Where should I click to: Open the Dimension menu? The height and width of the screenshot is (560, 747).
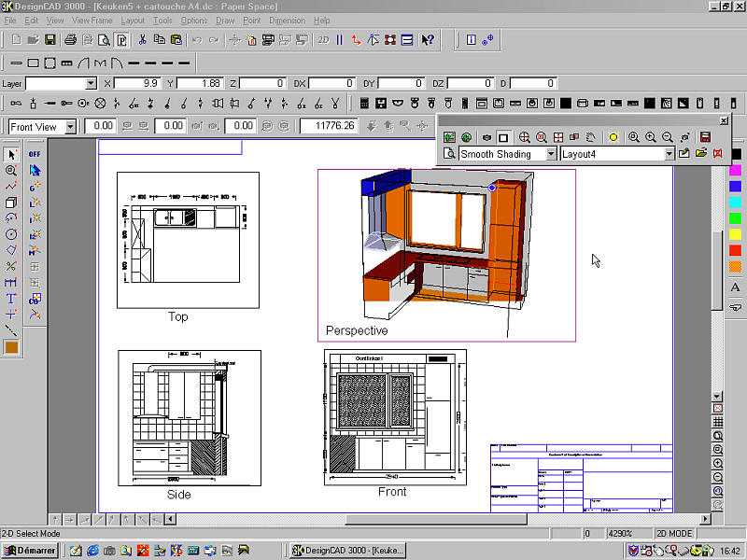pos(287,20)
